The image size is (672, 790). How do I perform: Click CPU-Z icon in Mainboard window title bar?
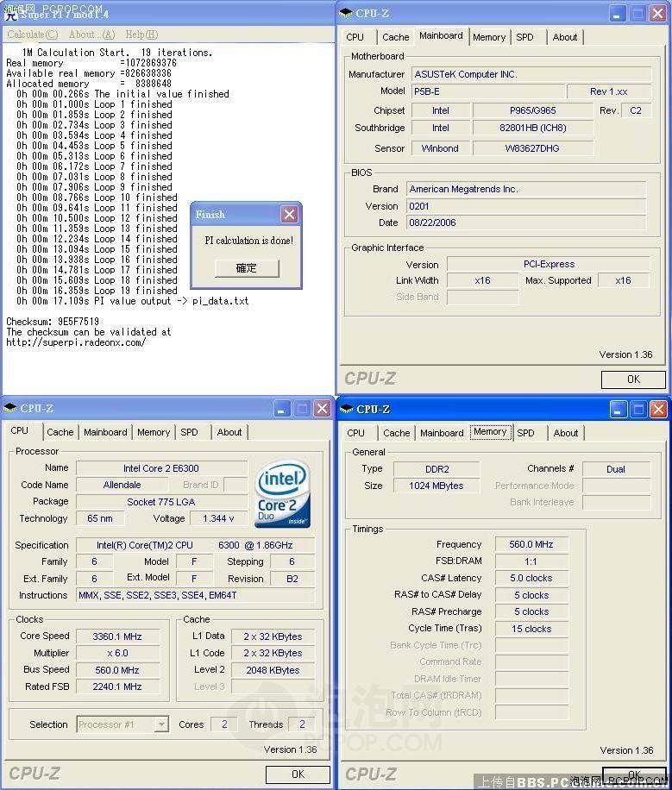point(346,13)
